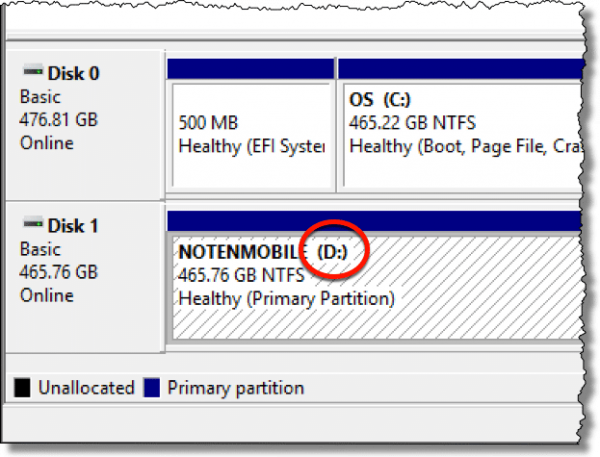Click the blue header bar of EFI partition
Image resolution: width=600 pixels, height=457 pixels.
pos(251,69)
